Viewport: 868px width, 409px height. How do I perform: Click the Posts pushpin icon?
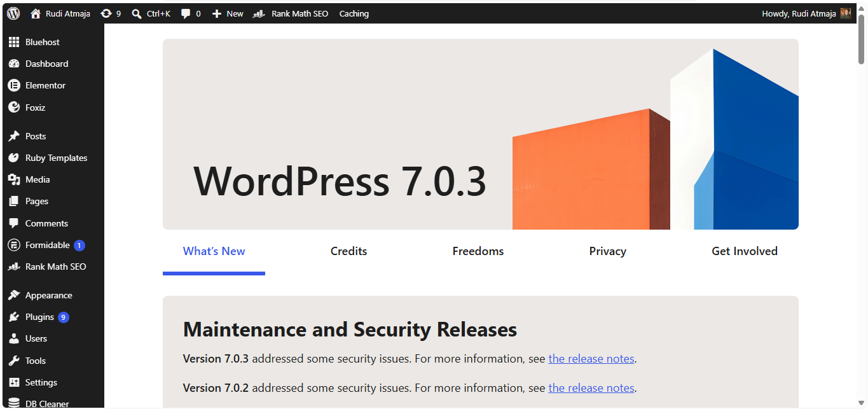[14, 136]
